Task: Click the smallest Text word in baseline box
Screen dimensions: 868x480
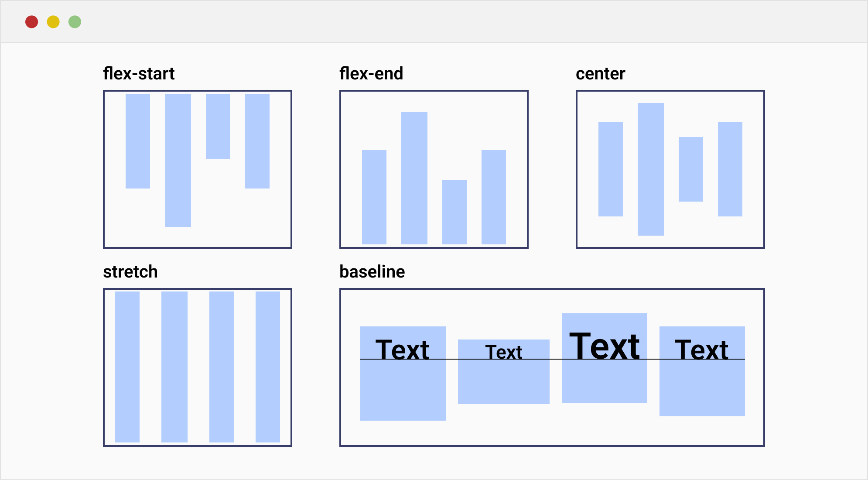Action: pyautogui.click(x=504, y=352)
